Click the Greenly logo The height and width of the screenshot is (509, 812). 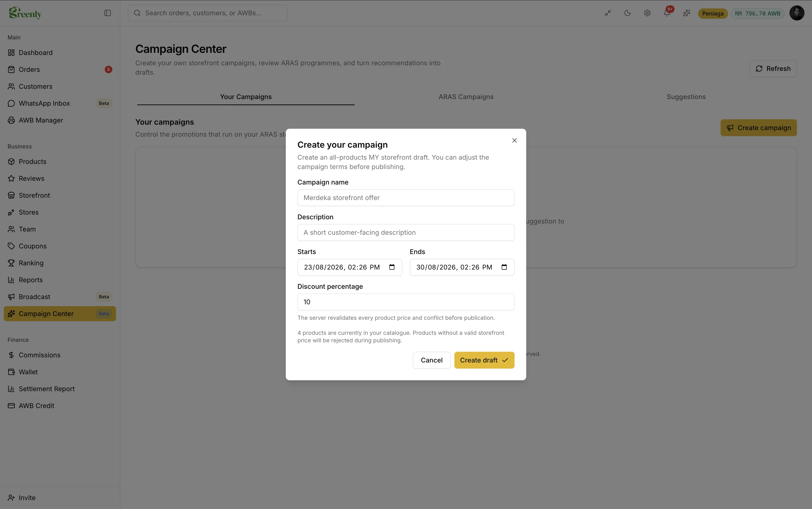pos(25,13)
